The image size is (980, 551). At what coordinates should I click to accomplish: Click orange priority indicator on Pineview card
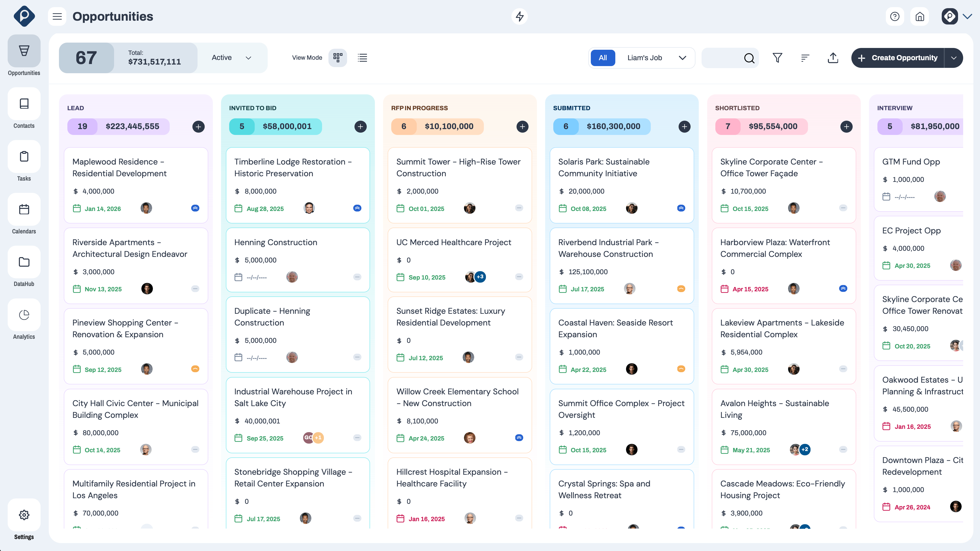pos(195,369)
